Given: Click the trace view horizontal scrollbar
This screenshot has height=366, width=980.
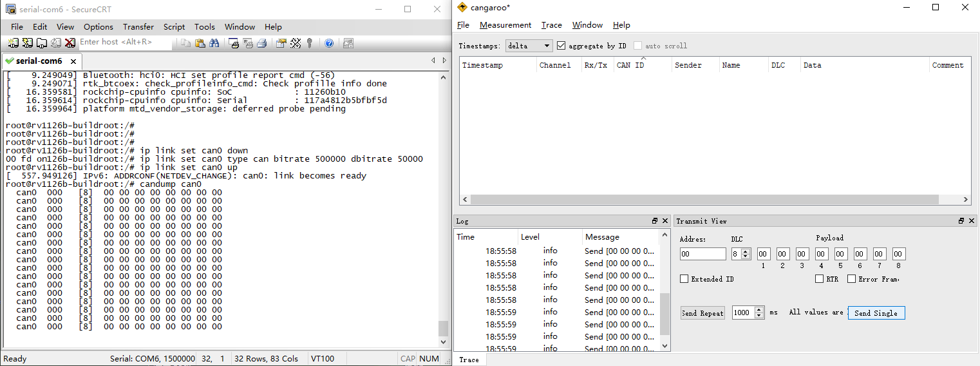Looking at the screenshot, I should [x=715, y=200].
